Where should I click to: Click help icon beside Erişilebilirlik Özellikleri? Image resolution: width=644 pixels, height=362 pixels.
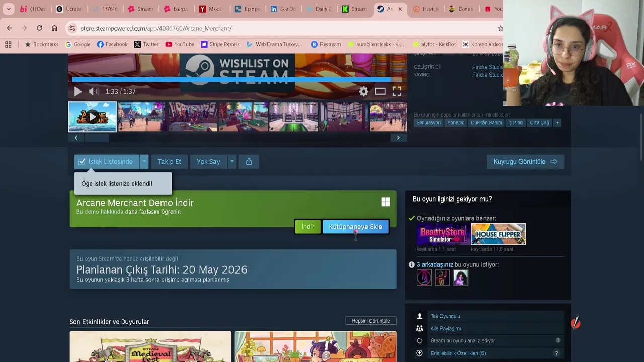tap(556, 353)
